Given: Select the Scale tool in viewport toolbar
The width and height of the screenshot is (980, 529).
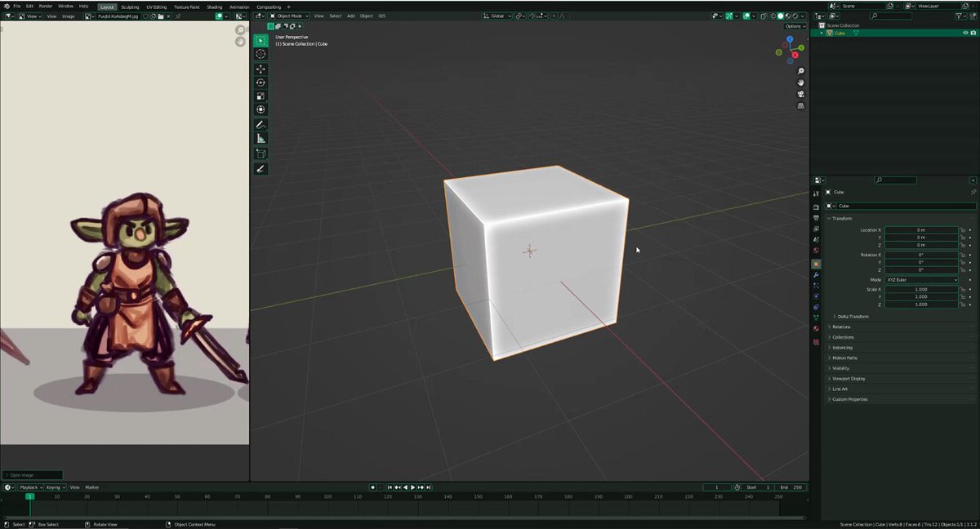Looking at the screenshot, I should click(x=261, y=96).
